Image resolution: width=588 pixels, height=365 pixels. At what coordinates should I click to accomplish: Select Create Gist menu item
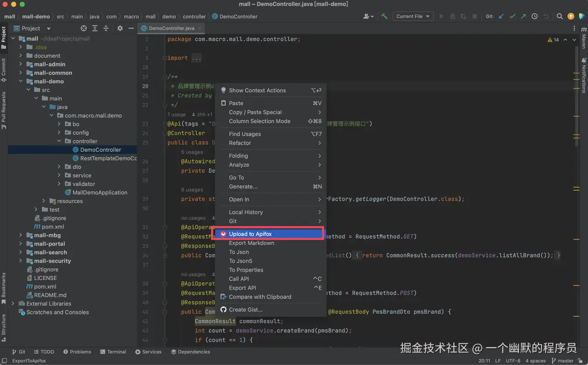click(x=271, y=309)
